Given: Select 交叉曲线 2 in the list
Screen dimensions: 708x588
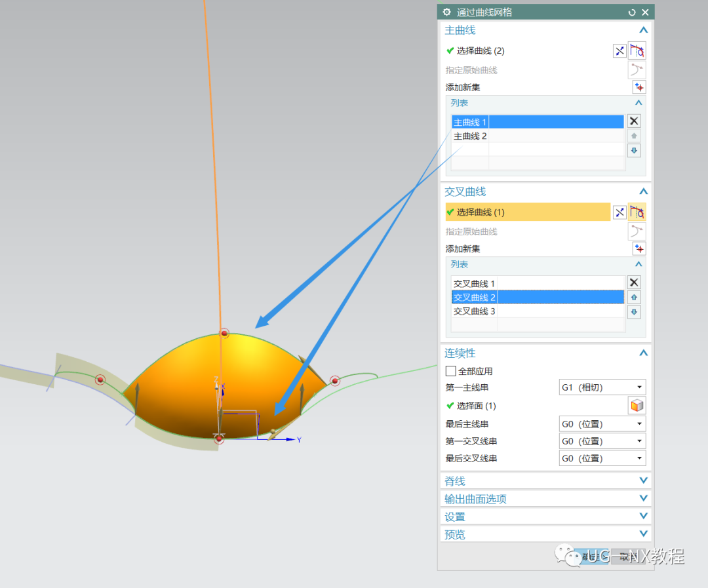Looking at the screenshot, I should click(x=538, y=297).
